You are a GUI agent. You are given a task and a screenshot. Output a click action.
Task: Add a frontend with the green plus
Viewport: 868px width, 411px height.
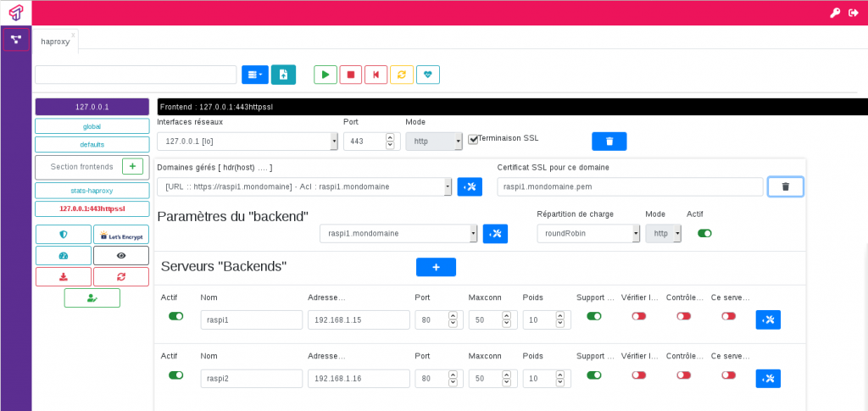pos(132,166)
